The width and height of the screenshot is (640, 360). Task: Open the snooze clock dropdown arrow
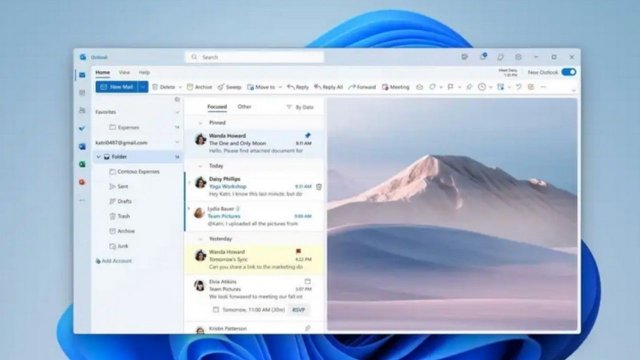tap(491, 87)
